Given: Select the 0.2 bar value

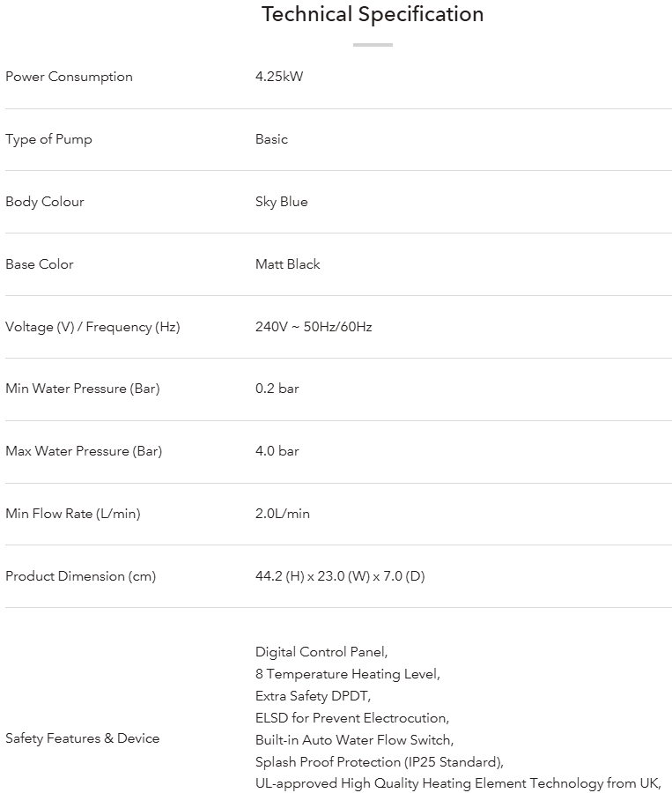Looking at the screenshot, I should pos(277,389).
